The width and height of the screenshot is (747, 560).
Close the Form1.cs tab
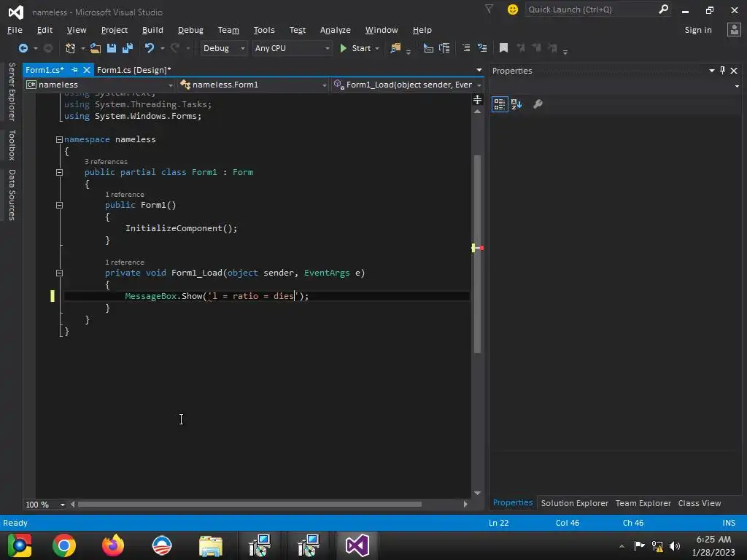click(x=87, y=70)
